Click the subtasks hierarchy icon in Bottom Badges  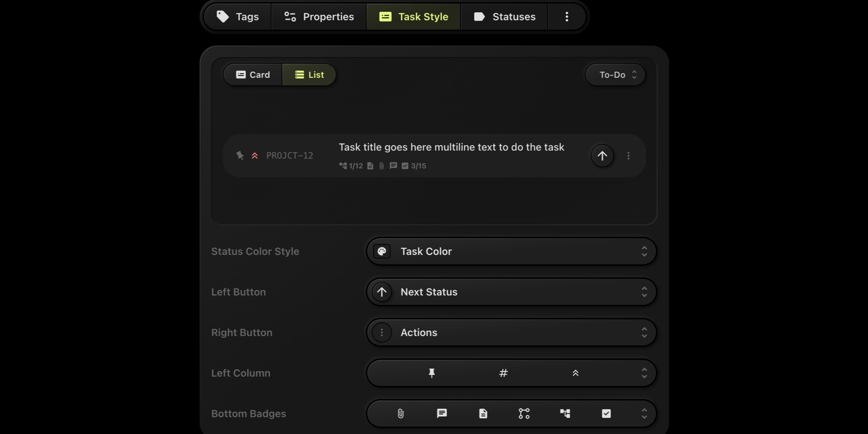[x=565, y=413]
